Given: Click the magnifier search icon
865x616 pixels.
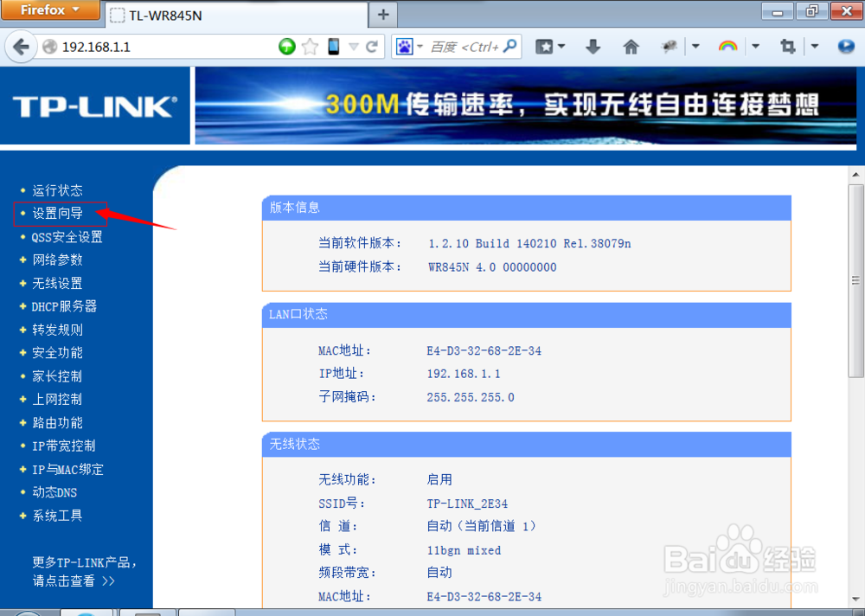Looking at the screenshot, I should tap(511, 47).
